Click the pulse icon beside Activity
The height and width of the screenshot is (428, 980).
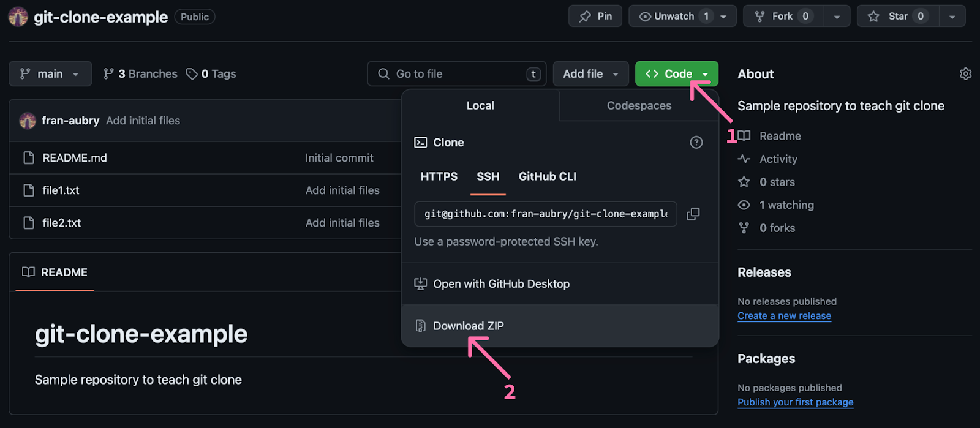(x=744, y=159)
